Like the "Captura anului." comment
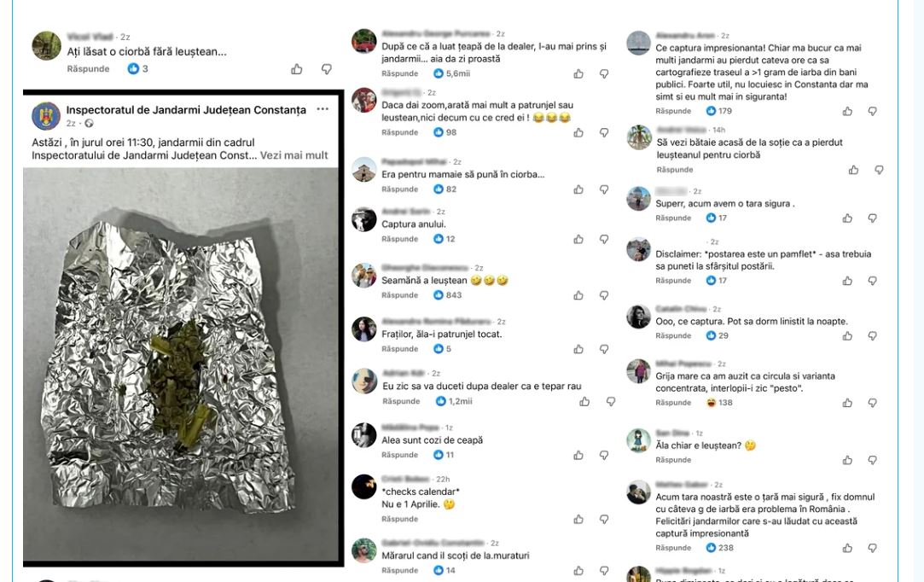 click(578, 239)
